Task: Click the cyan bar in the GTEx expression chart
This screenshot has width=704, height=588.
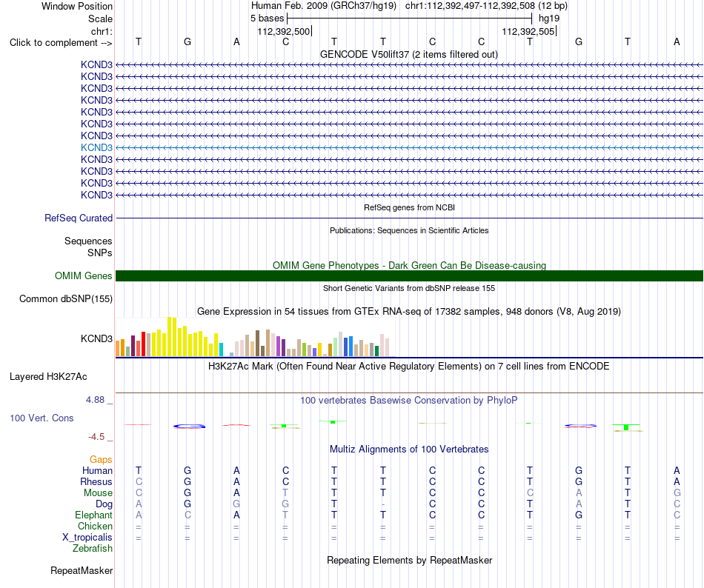Action: click(x=221, y=350)
